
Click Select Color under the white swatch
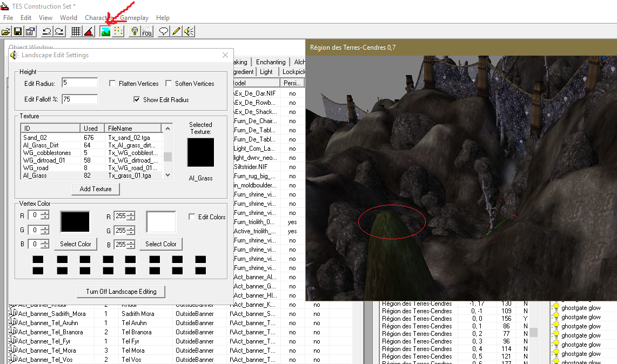pos(161,244)
